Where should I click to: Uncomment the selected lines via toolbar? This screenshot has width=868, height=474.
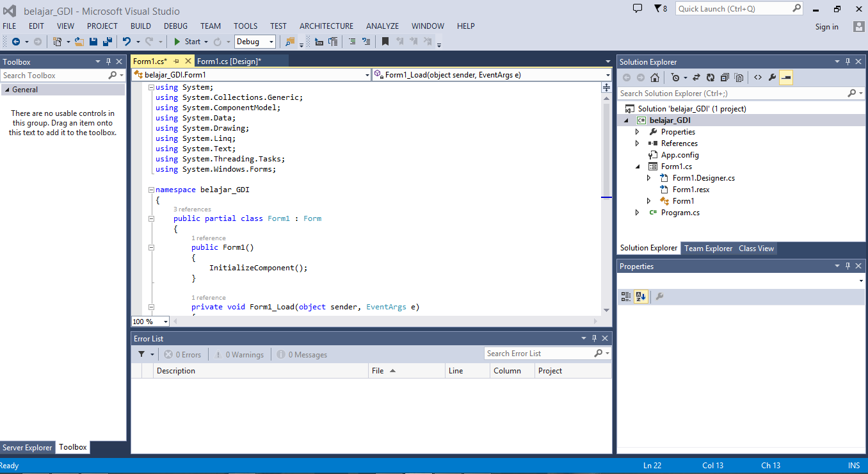coord(366,42)
